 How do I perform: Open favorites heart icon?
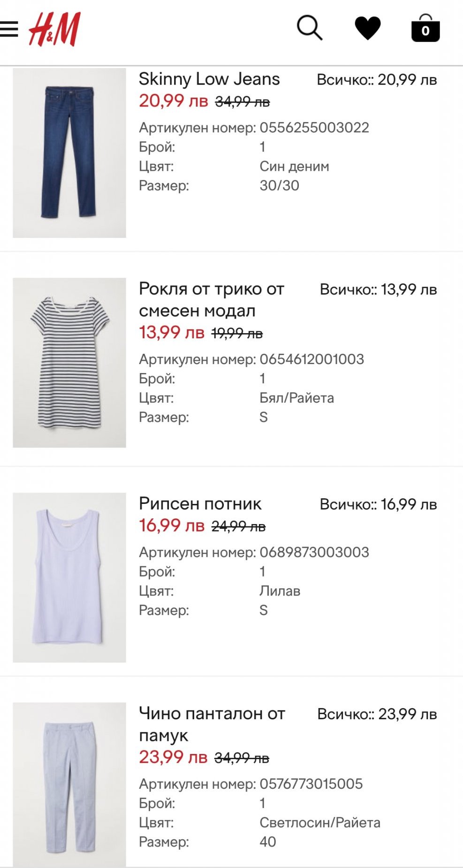pyautogui.click(x=367, y=28)
